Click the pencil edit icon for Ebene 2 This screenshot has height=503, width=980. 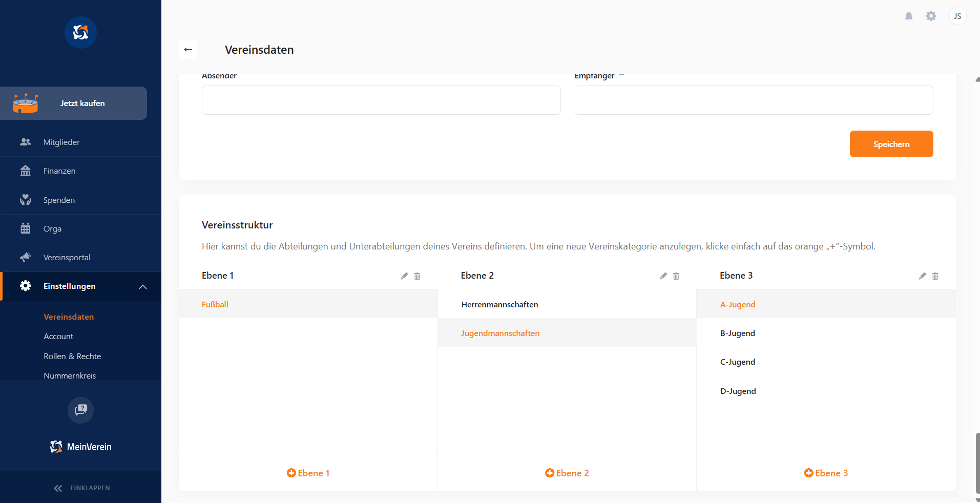click(663, 276)
